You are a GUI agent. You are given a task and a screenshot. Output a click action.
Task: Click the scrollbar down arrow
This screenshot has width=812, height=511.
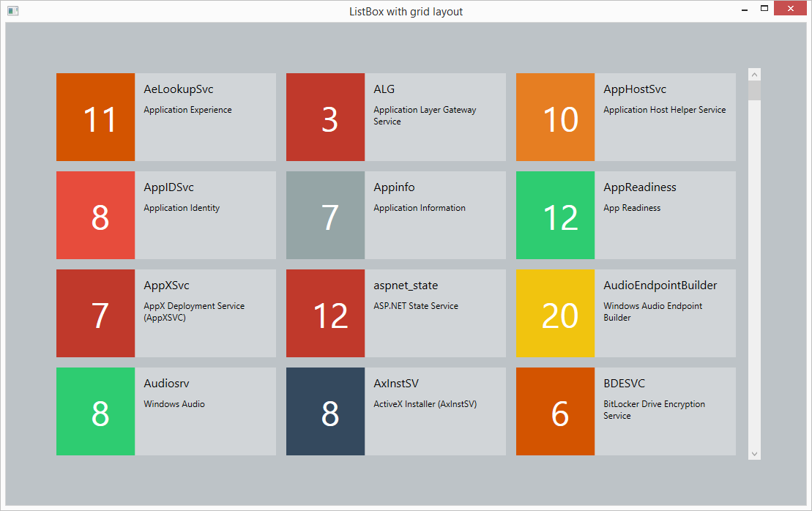click(x=754, y=452)
